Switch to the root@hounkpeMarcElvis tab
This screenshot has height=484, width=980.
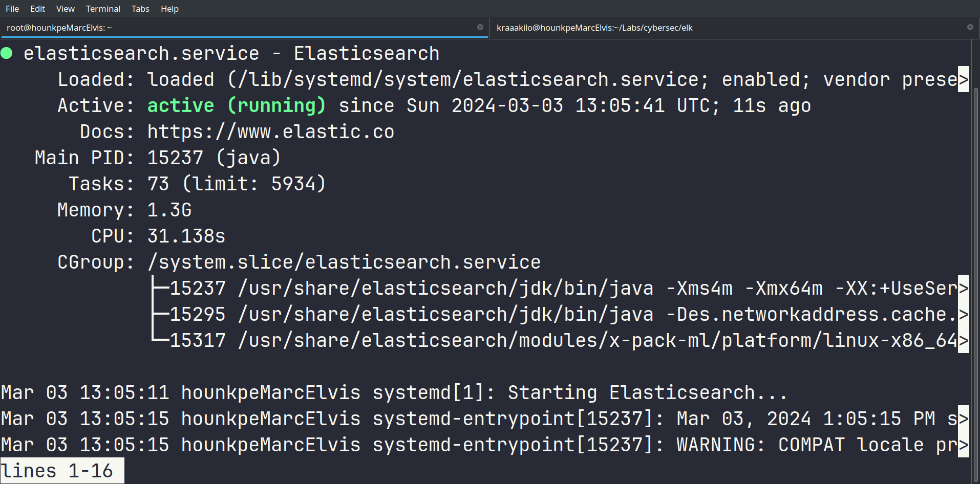click(x=59, y=28)
